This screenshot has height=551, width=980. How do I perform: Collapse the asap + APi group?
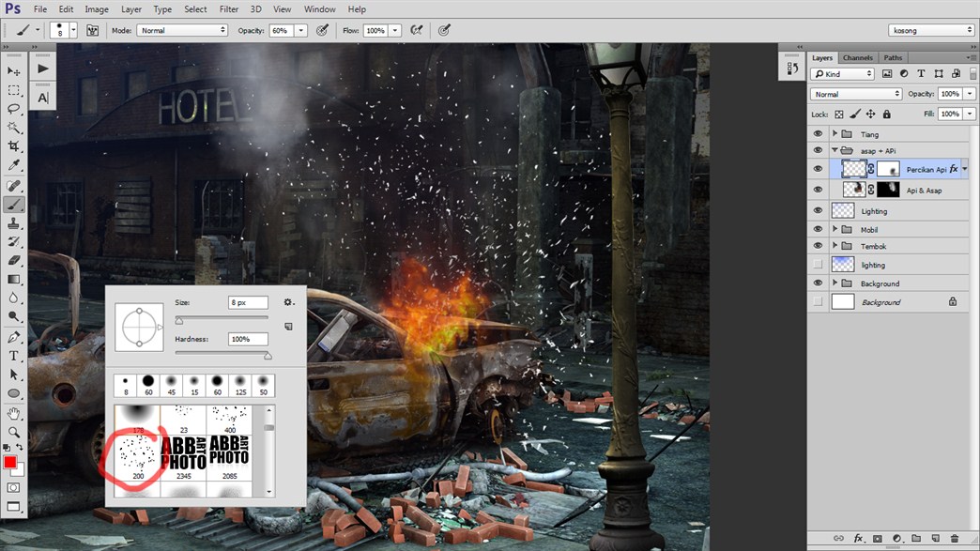coord(835,150)
